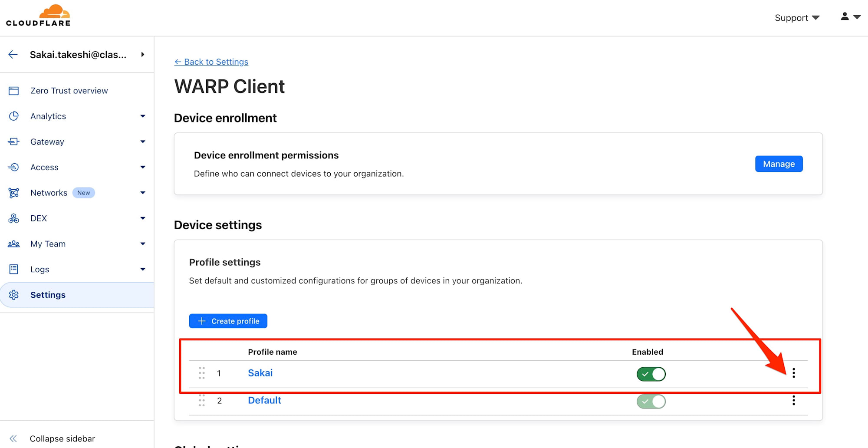The height and width of the screenshot is (448, 868).
Task: Click the Back to Settings link
Action: coord(211,62)
